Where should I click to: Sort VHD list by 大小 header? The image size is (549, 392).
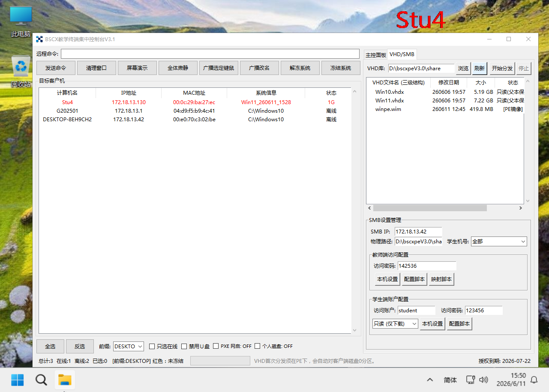481,83
